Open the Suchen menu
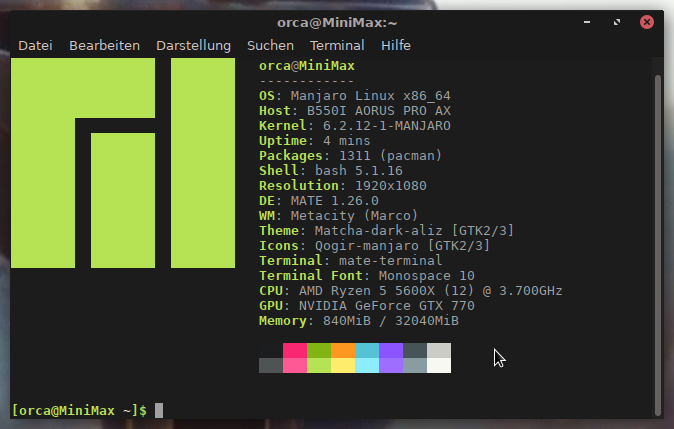This screenshot has height=429, width=674. (270, 46)
